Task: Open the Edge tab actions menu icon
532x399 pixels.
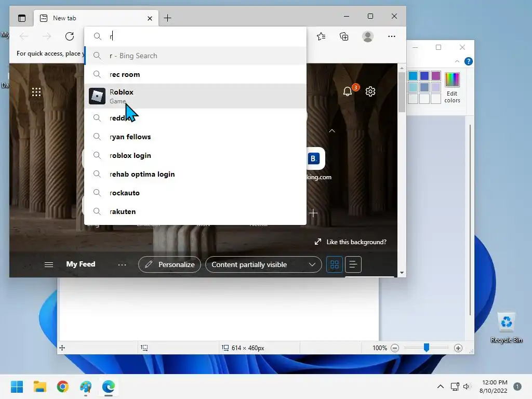Action: click(22, 18)
